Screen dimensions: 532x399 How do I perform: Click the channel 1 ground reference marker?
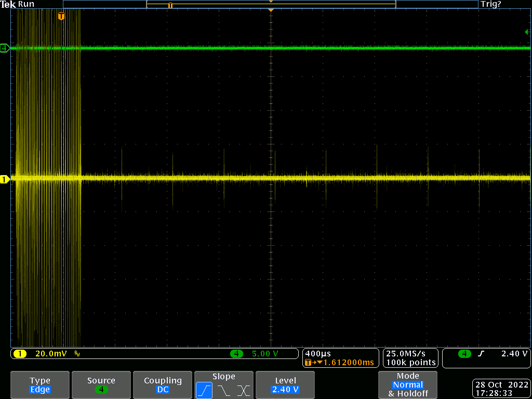(x=5, y=179)
